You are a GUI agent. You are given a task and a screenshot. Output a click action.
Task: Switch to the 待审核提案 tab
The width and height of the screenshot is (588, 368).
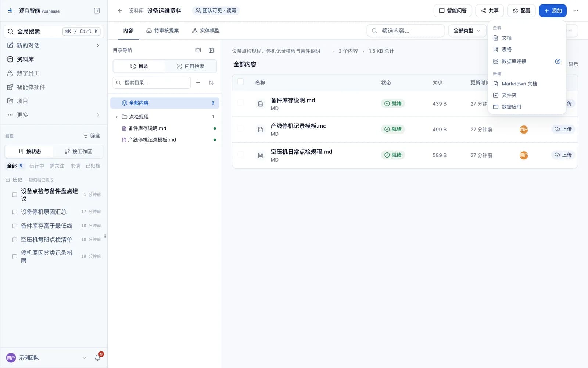(x=162, y=31)
